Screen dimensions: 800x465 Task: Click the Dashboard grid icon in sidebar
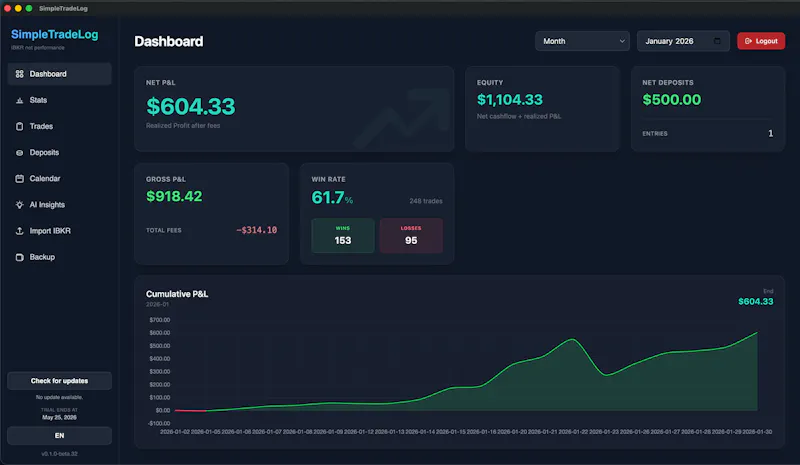pyautogui.click(x=19, y=74)
